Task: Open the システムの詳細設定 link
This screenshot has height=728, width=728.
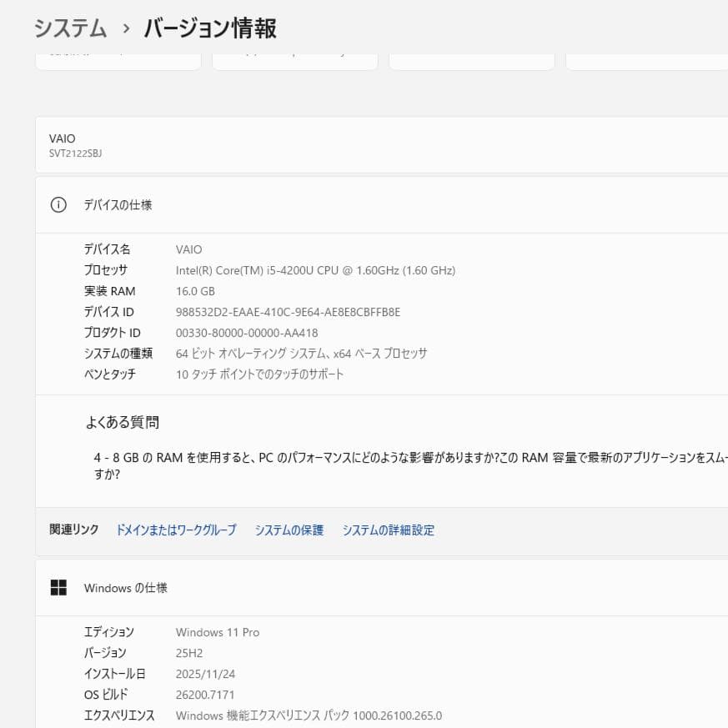Action: pos(389,530)
